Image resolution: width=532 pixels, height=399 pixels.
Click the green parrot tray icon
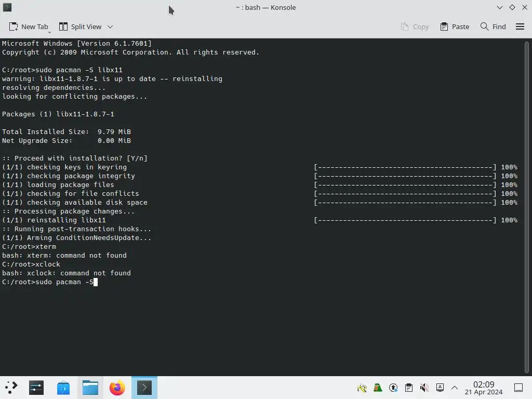[378, 388]
